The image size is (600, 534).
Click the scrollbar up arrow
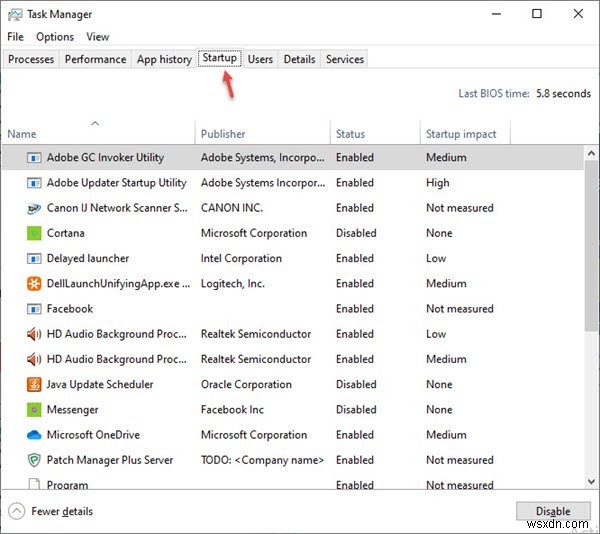(x=591, y=154)
